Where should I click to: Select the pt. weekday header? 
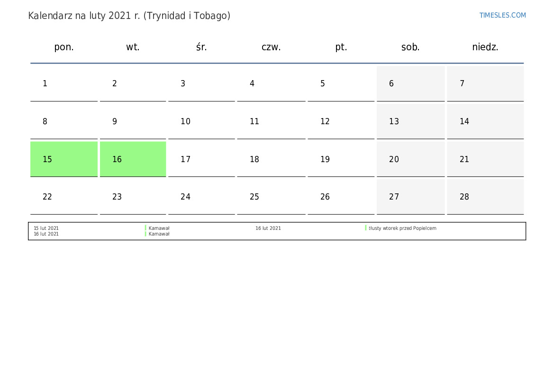tap(341, 47)
